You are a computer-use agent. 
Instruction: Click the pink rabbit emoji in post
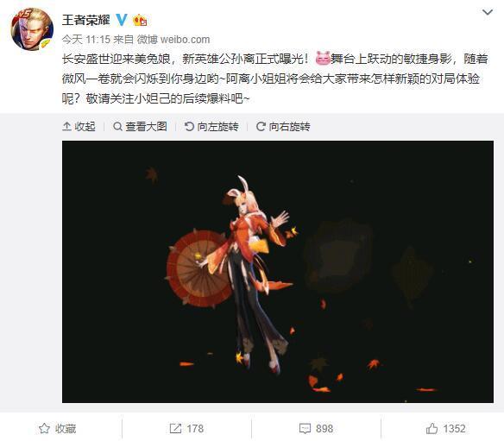323,59
